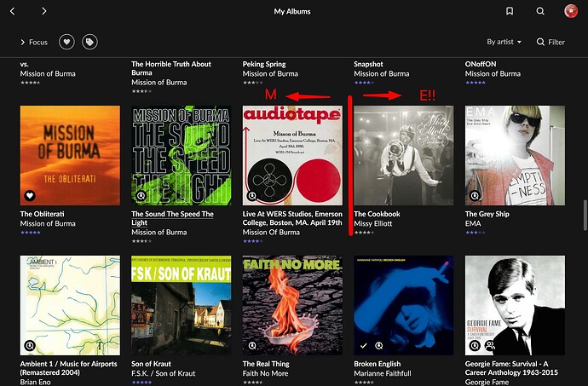This screenshot has width=588, height=386.
Task: Open Ambient 1 / Music for Airports title
Action: click(69, 368)
